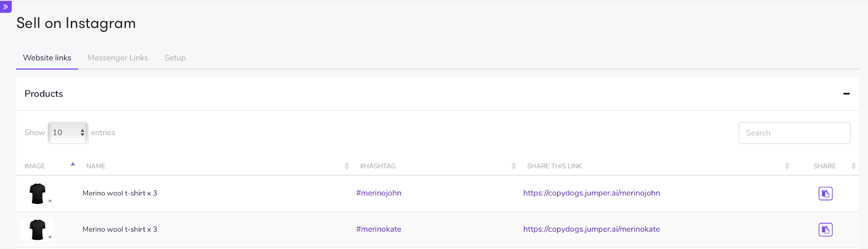The height and width of the screenshot is (249, 868).
Task: Sort by Name column arrows
Action: 347,166
